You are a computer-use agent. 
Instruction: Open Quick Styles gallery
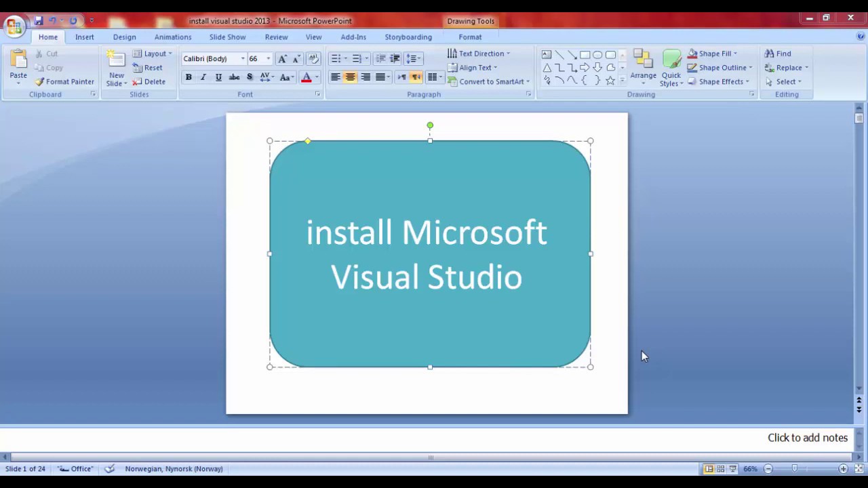(671, 68)
